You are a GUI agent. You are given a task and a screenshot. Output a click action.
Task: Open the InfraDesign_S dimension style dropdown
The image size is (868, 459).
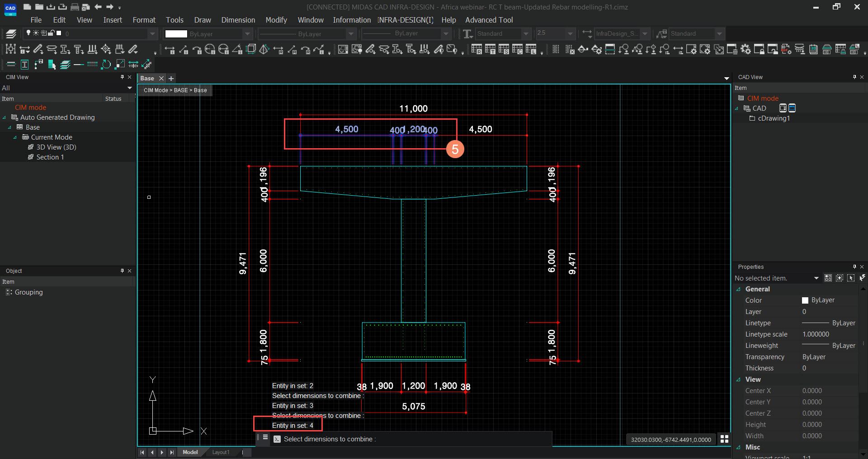click(x=645, y=33)
